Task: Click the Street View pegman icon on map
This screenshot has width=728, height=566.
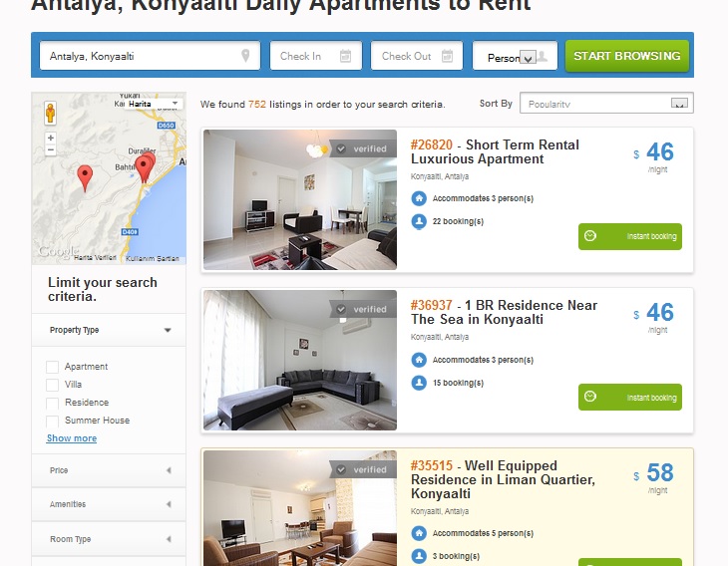Action: (50, 113)
